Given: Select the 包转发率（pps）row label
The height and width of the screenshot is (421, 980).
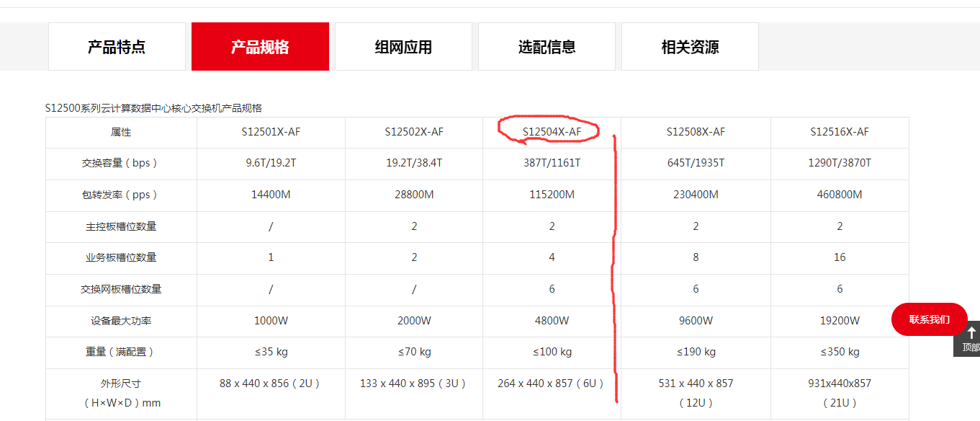Looking at the screenshot, I should tap(120, 195).
